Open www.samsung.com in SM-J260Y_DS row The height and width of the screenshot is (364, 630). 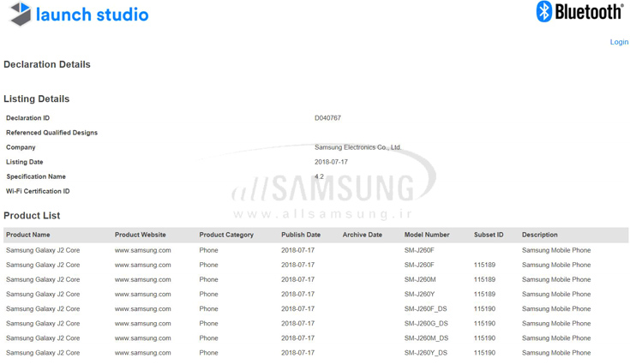(x=142, y=353)
